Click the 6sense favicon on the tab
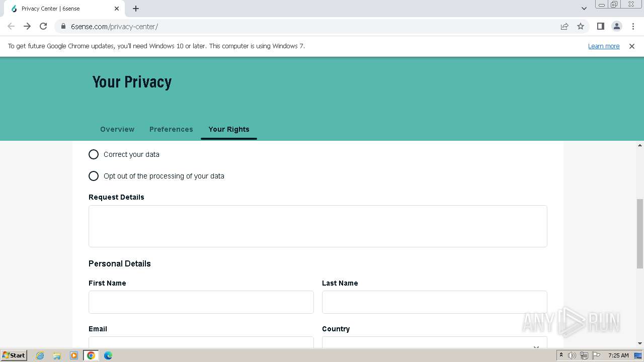 click(14, 9)
